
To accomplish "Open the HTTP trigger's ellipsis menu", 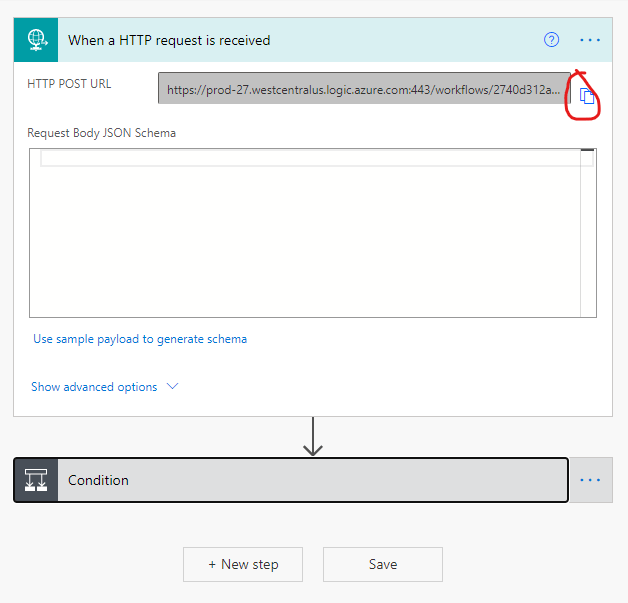I will pos(590,40).
